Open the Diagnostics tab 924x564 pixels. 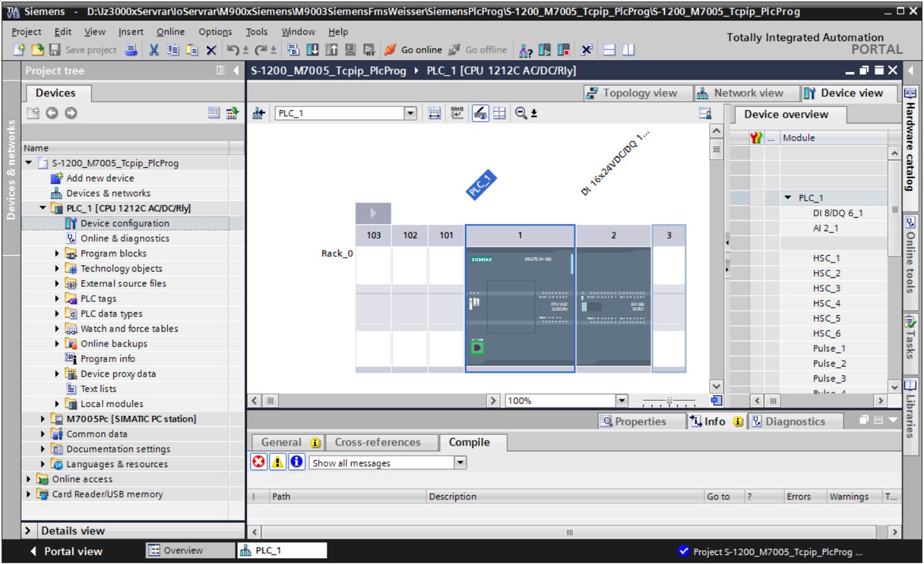796,421
